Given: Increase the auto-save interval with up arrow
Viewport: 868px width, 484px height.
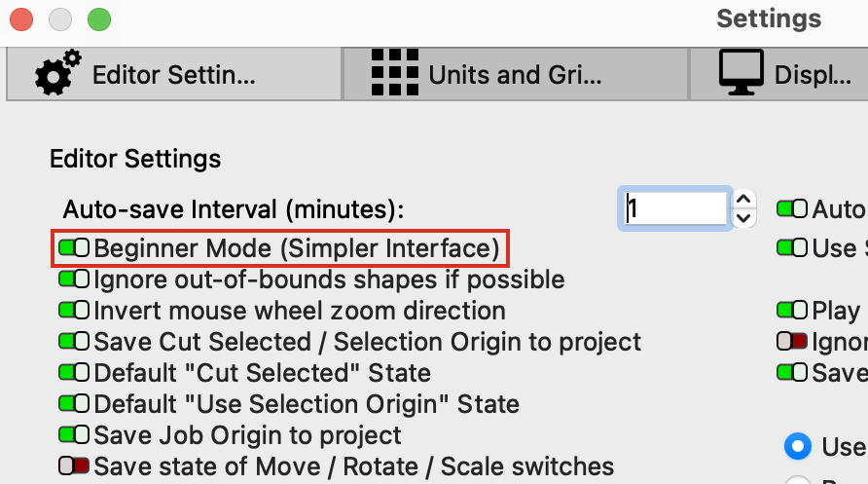Looking at the screenshot, I should click(x=744, y=200).
